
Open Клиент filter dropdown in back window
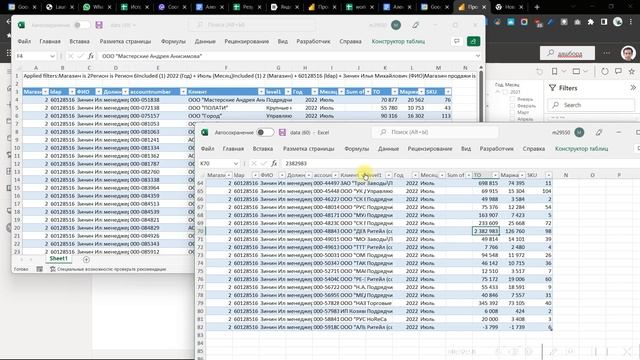click(x=261, y=91)
